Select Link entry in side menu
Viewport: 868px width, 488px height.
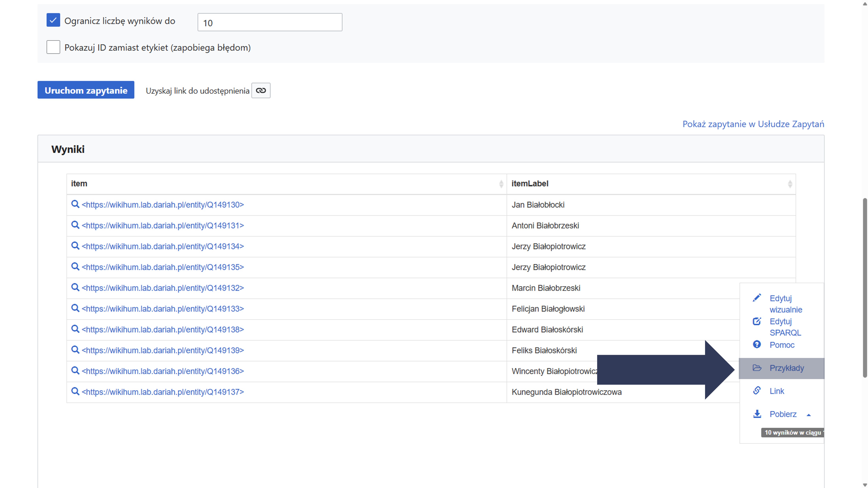[x=777, y=391]
